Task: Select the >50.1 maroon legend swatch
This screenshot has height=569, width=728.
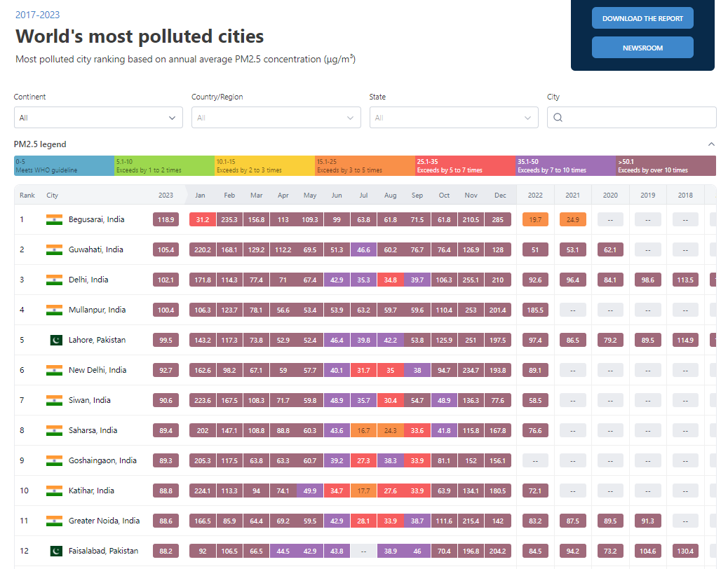Action: [x=666, y=166]
